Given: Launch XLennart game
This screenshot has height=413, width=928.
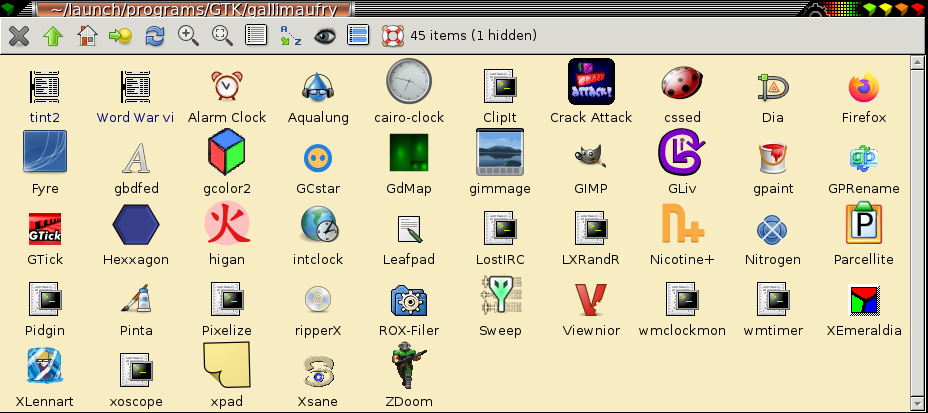Looking at the screenshot, I should [45, 366].
